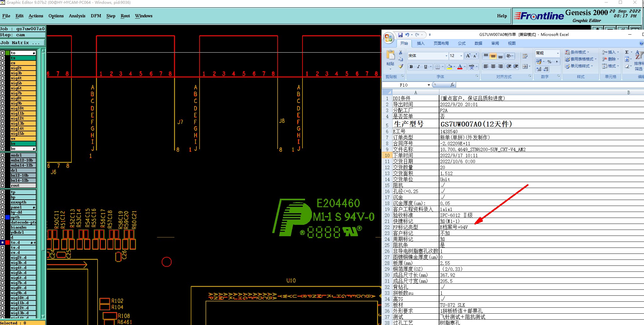Switch to the 插入 ribbon tab
The width and height of the screenshot is (644, 325).
pos(421,43)
